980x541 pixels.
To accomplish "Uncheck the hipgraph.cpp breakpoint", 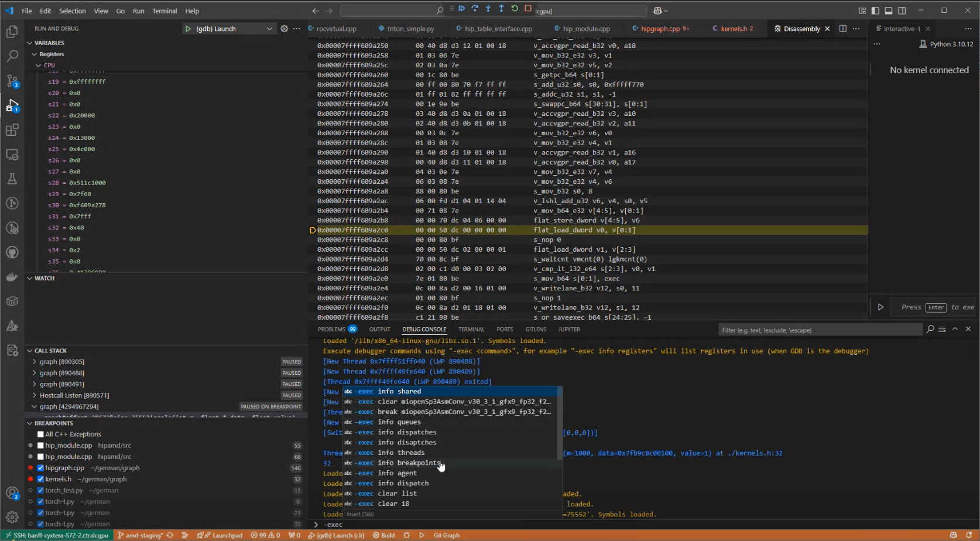I will pyautogui.click(x=40, y=468).
